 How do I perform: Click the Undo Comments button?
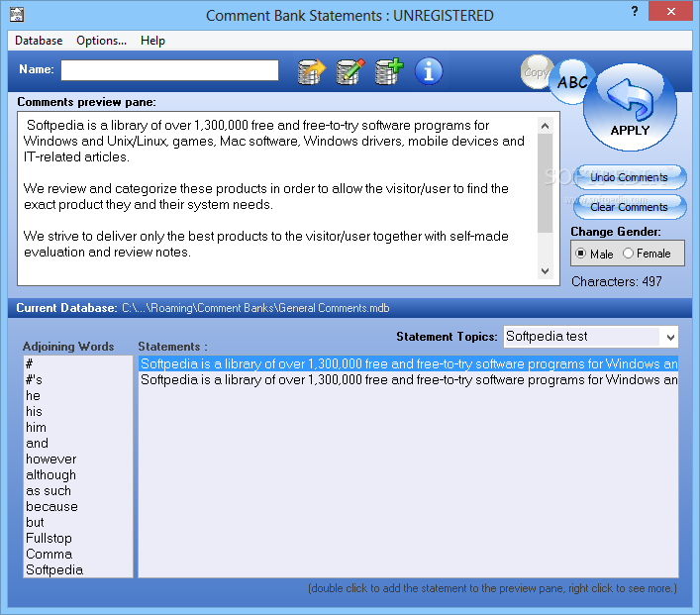tap(630, 177)
